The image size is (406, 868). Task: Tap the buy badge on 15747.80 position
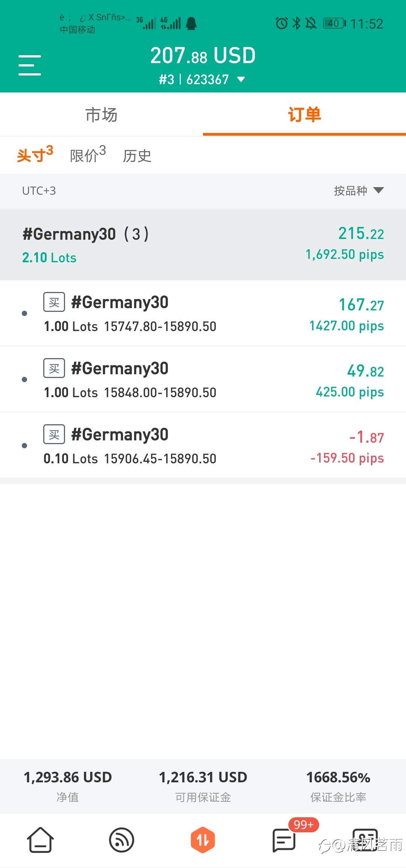click(54, 302)
